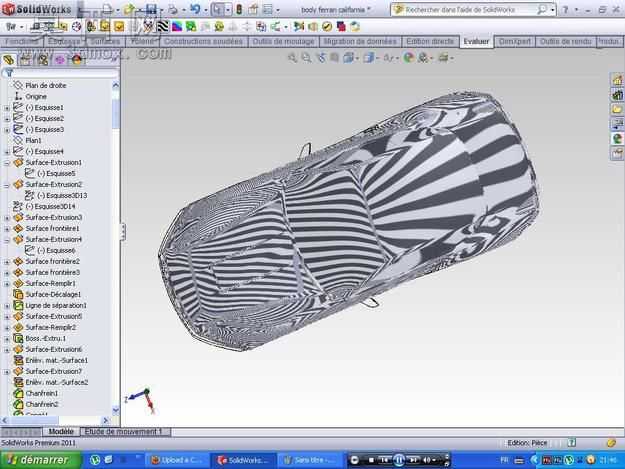Expand the Surface-Extrusion3 tree node

click(x=7, y=218)
